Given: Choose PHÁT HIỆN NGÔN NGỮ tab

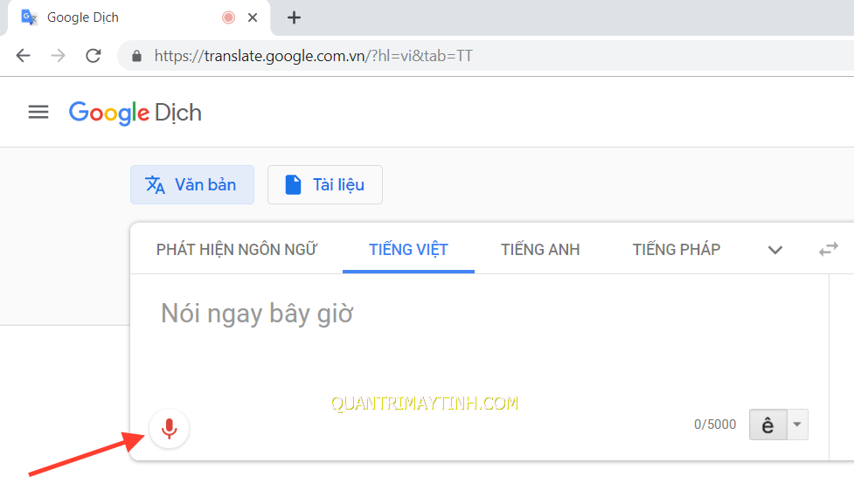Looking at the screenshot, I should 236,249.
